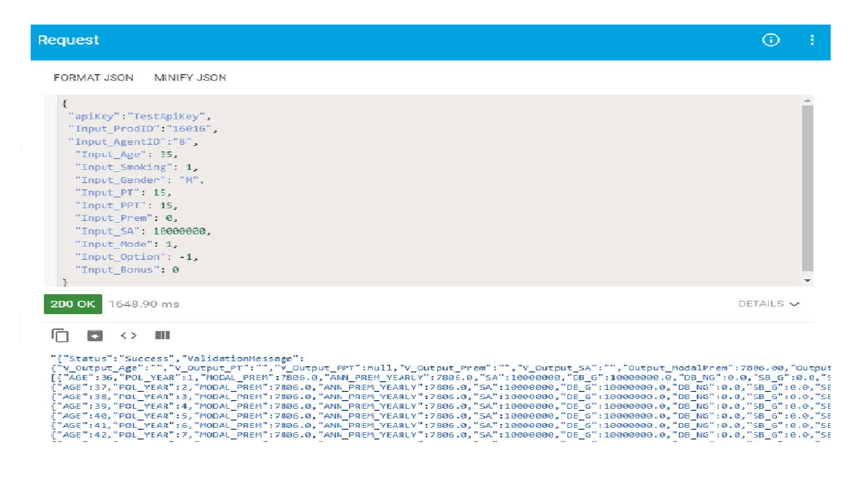Click the 200 OK status badge
Image resolution: width=868 pixels, height=484 pixels.
point(73,304)
